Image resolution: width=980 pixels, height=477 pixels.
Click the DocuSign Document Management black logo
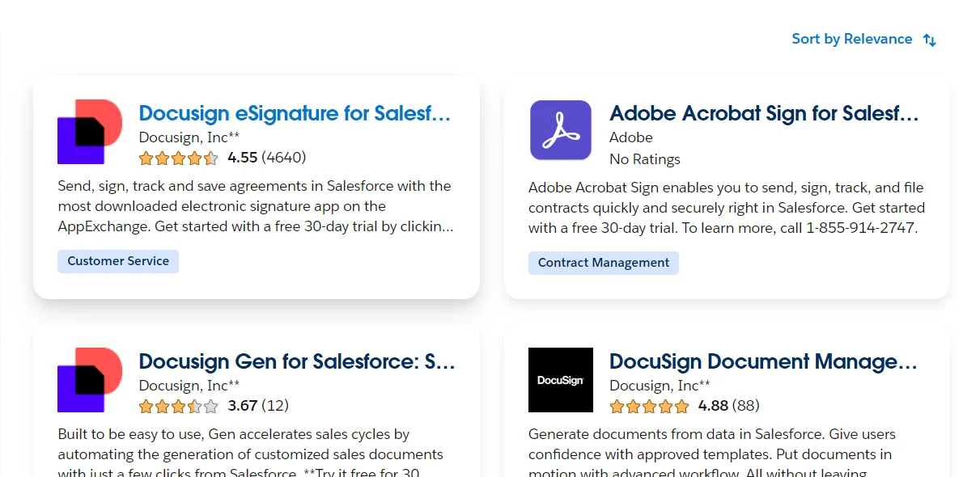[560, 380]
